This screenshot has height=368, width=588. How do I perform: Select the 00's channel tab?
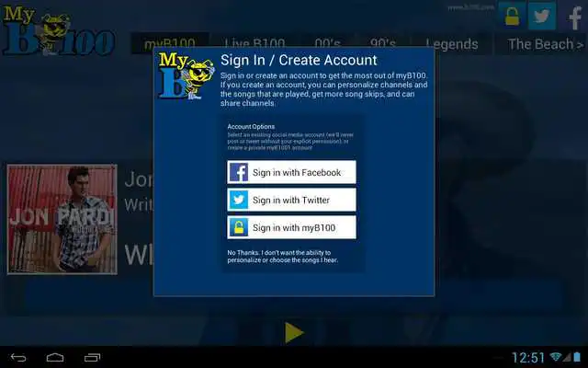click(327, 44)
